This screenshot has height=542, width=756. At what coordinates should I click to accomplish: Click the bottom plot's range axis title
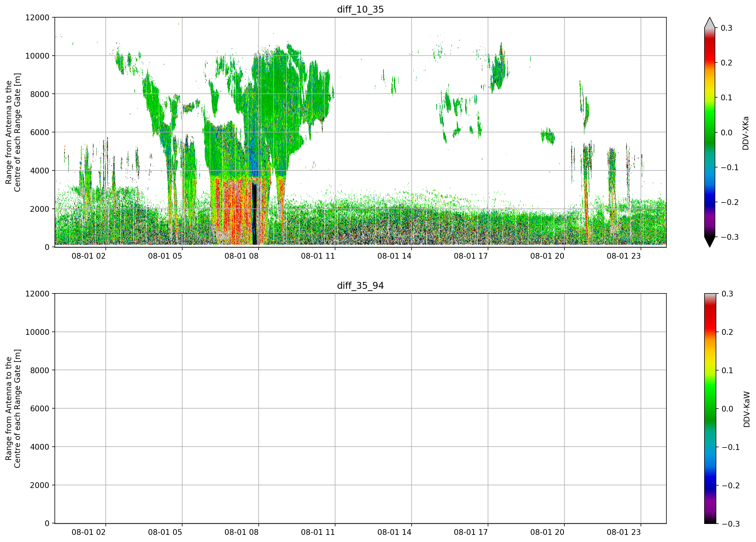click(x=13, y=409)
